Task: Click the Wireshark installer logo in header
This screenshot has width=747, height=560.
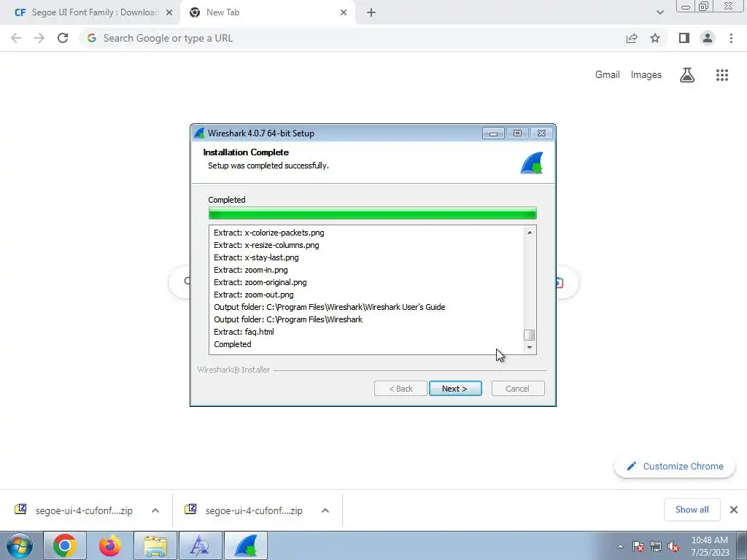Action: [x=532, y=163]
